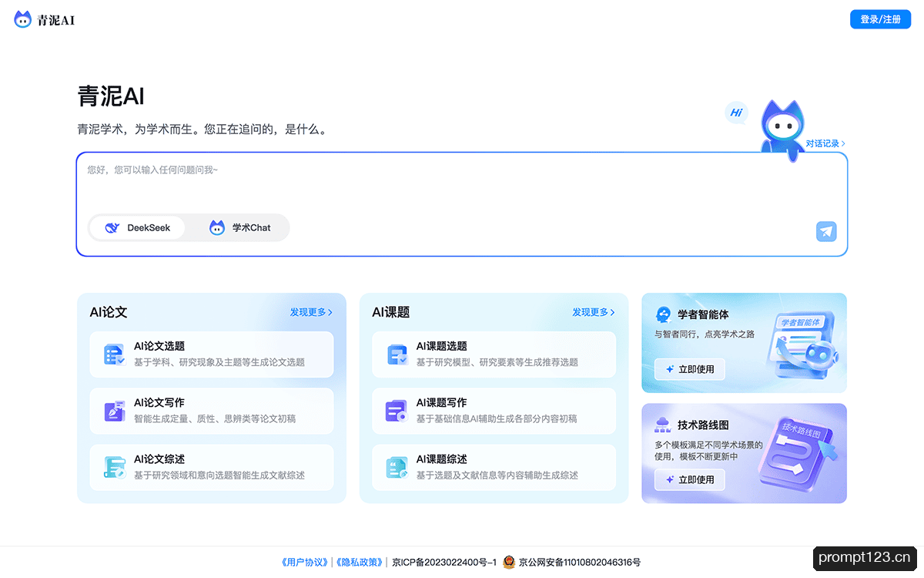Screen dimensions: 924x578
Task: Click 立即使用 under 学者智能体
Action: click(690, 369)
